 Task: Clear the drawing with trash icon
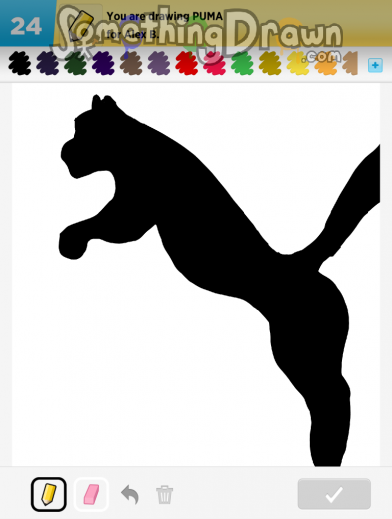click(x=165, y=494)
